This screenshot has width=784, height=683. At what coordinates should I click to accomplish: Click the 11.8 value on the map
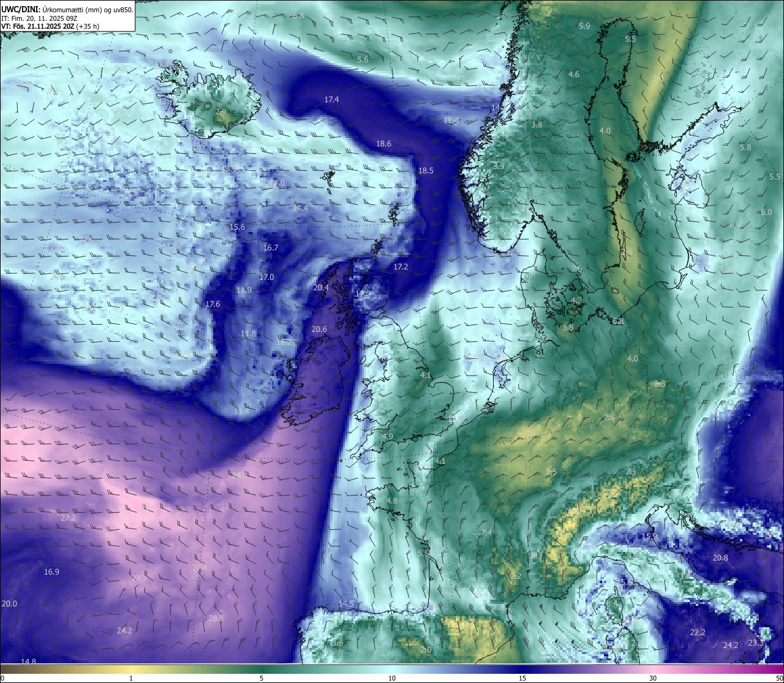pyautogui.click(x=248, y=333)
